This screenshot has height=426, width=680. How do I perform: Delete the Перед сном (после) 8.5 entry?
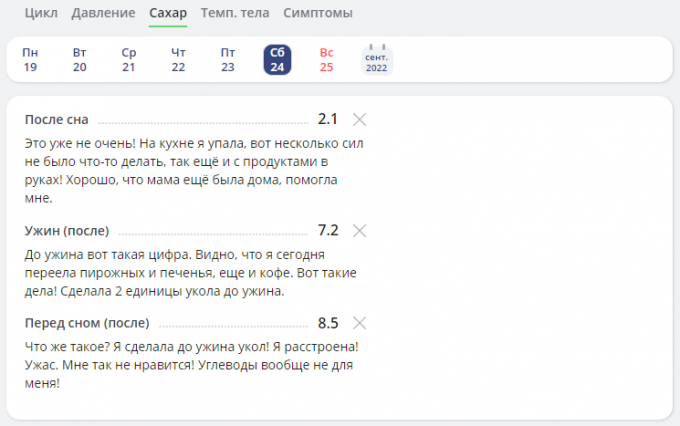[360, 323]
